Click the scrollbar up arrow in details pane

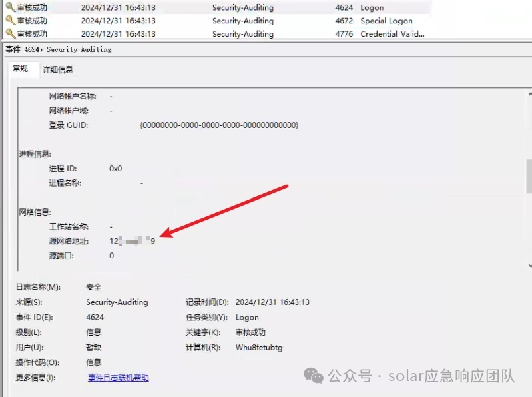pos(528,95)
